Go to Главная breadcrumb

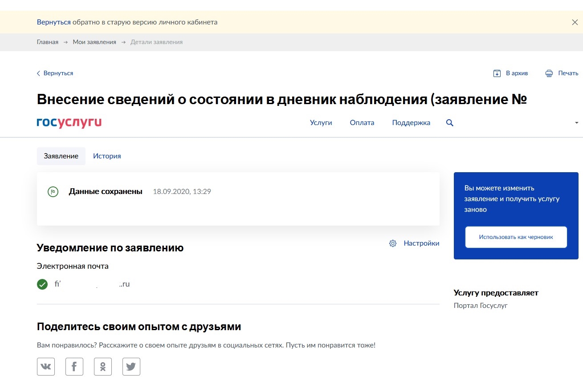pos(48,42)
